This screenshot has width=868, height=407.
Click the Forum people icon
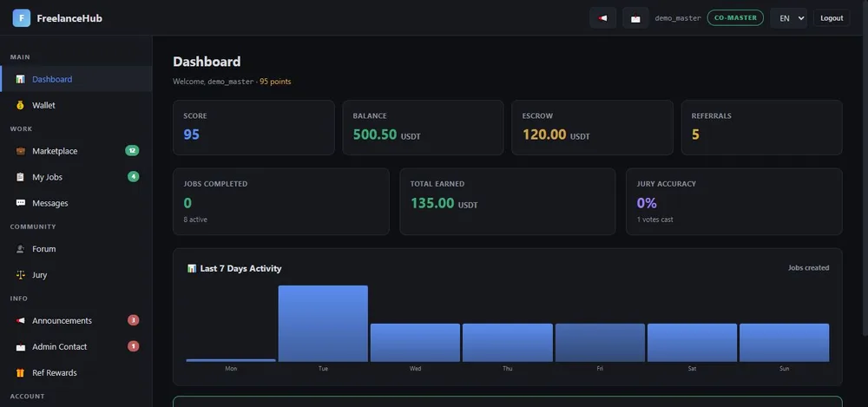(x=21, y=249)
